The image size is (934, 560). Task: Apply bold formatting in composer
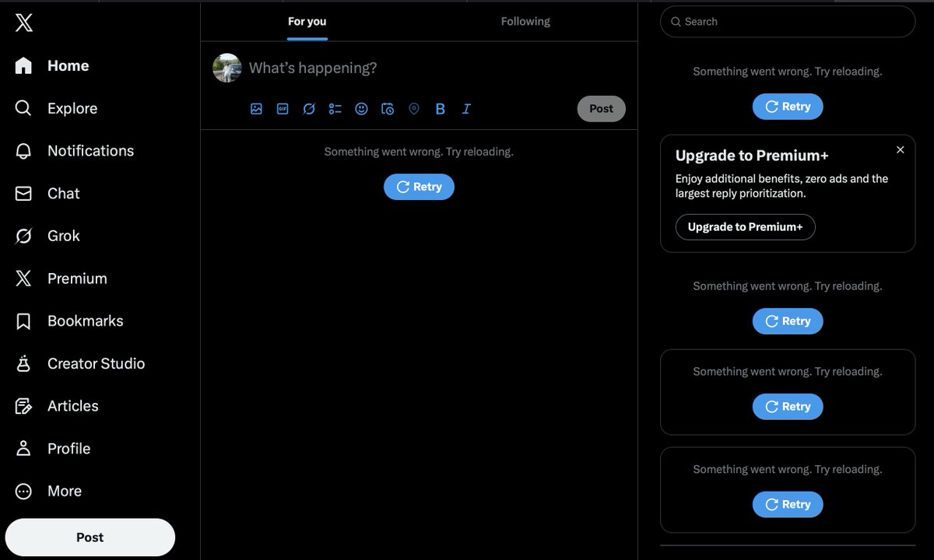click(440, 109)
